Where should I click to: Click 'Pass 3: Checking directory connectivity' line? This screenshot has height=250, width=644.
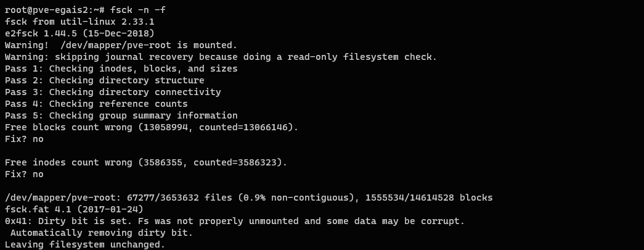pyautogui.click(x=113, y=93)
